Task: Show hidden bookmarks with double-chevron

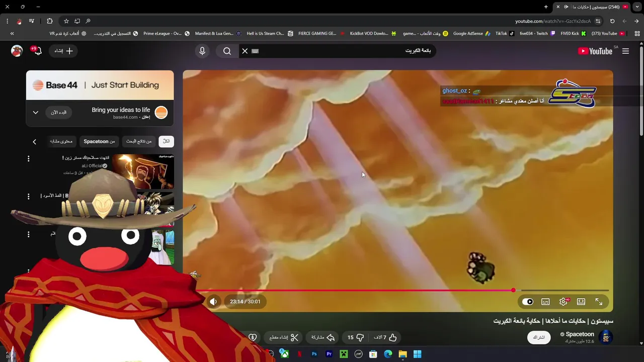Action: click(12, 34)
